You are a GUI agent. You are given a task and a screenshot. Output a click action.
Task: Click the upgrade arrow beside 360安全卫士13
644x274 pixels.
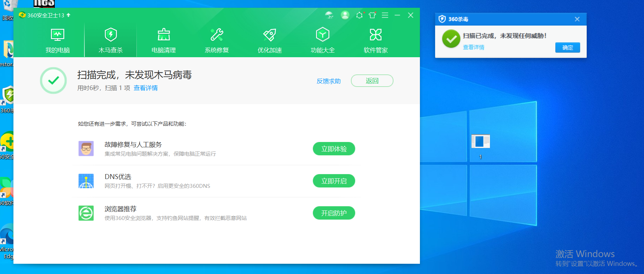tap(69, 15)
